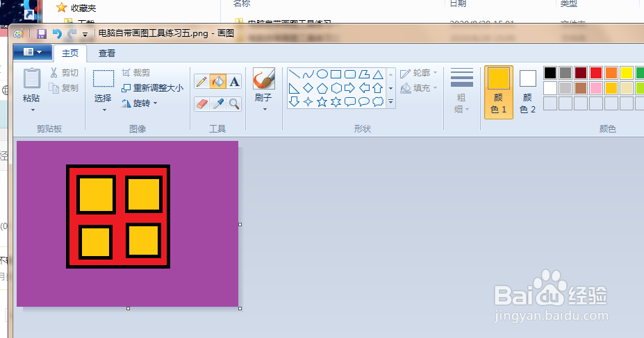Choose the Right triangle shape
Image resolution: width=644 pixels, height=338 pixels.
pos(294,88)
